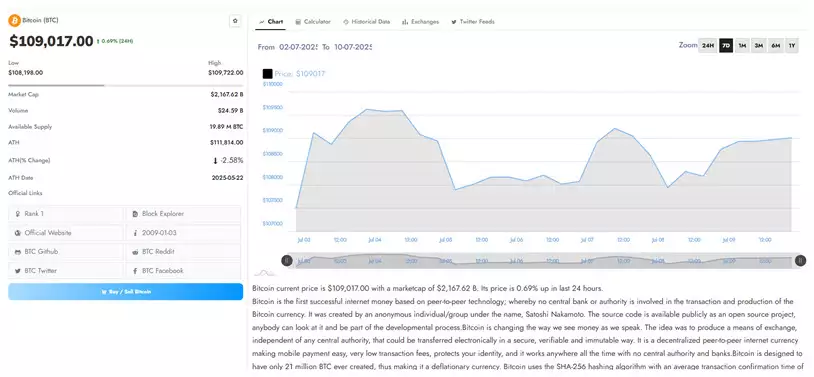The image size is (814, 377).
Task: Click the High value $109,722.00
Action: [226, 73]
